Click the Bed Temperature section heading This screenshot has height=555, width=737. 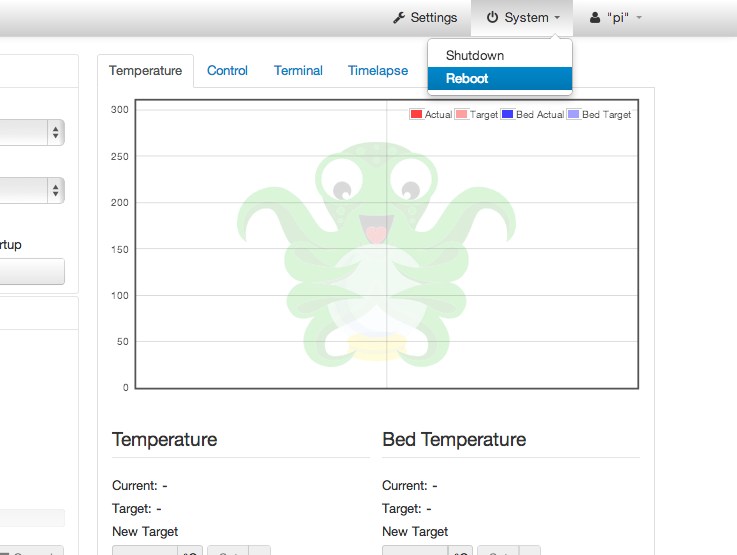tap(454, 440)
